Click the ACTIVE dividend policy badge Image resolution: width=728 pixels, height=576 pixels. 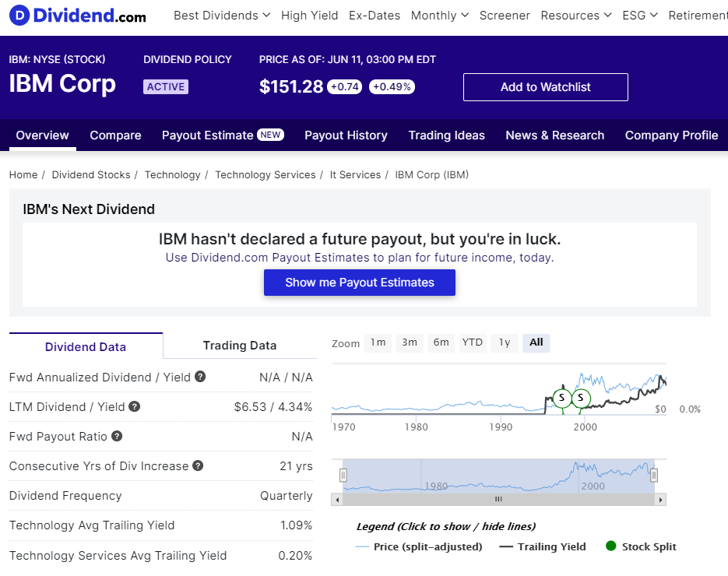166,87
